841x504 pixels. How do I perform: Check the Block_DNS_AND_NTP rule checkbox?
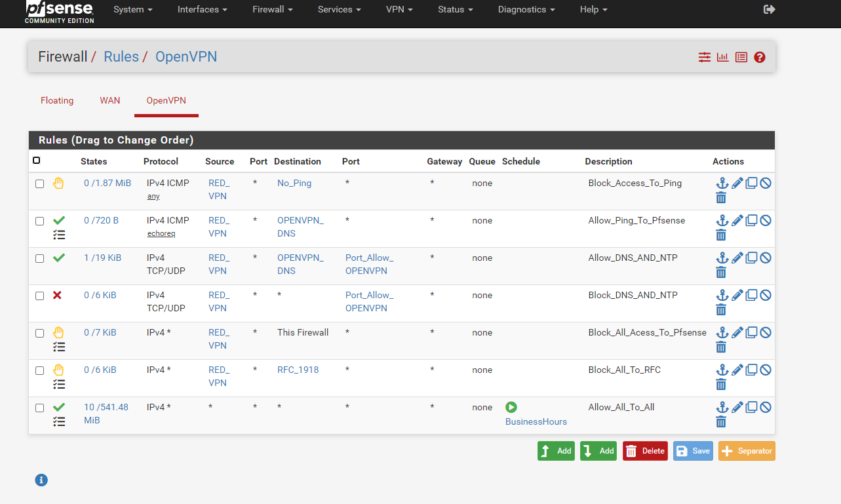point(39,296)
